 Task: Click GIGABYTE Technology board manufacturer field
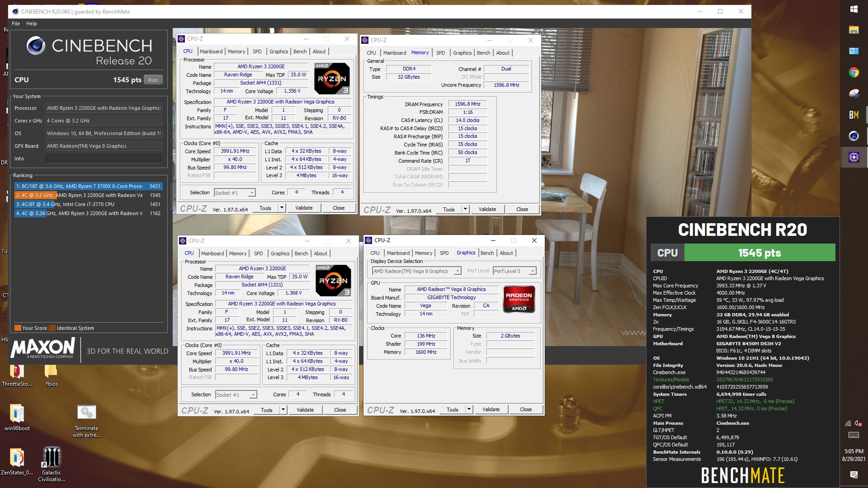pos(451,297)
